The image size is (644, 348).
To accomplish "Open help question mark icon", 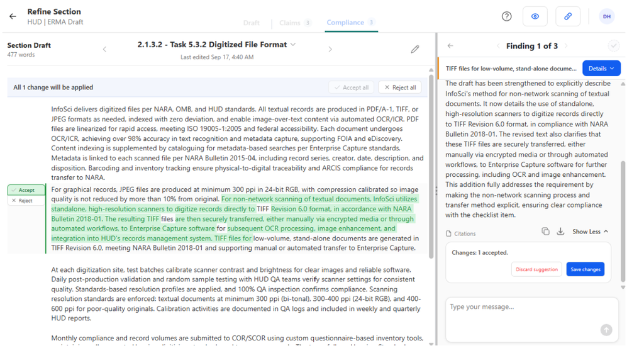I will coord(506,16).
